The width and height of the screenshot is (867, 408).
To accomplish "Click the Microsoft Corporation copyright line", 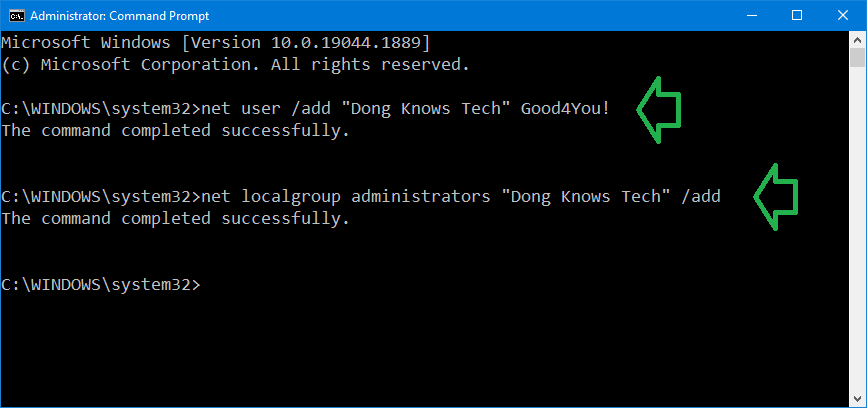I will coord(236,65).
